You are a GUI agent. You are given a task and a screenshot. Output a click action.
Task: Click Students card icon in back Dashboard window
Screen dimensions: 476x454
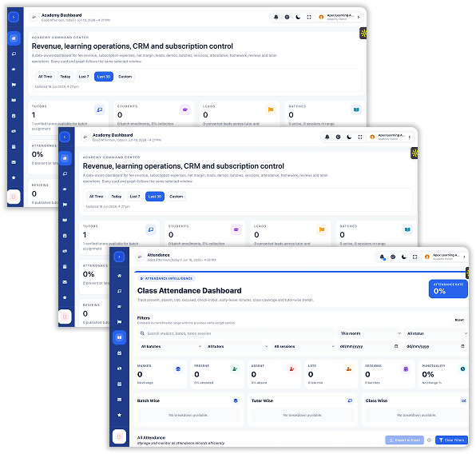(x=185, y=110)
